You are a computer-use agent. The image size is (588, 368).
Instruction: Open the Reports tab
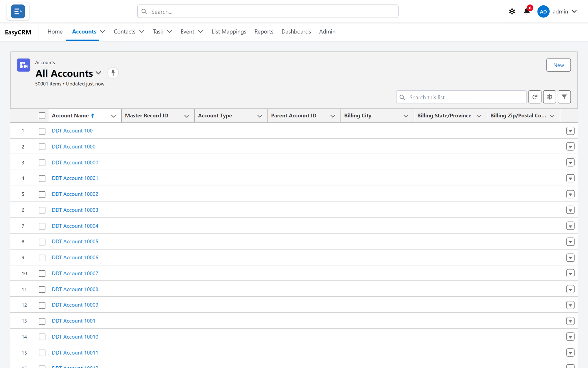(x=264, y=31)
